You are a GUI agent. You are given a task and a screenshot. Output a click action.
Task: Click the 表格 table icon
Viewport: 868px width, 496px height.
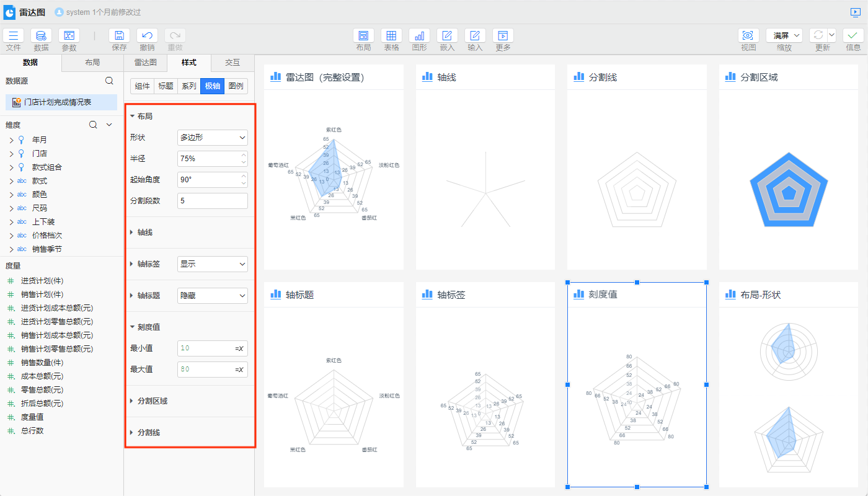(391, 36)
